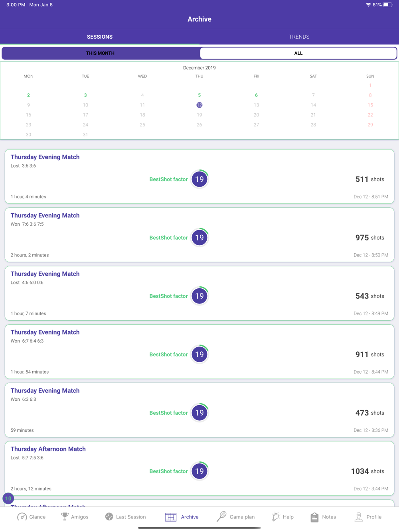Open match won 7:6 3:6 7:5
The height and width of the screenshot is (532, 399).
199,235
